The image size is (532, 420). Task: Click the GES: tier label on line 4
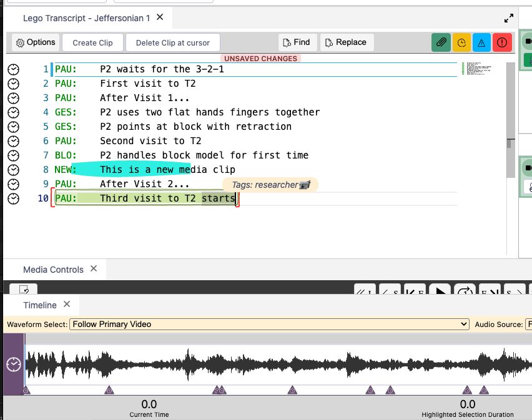pyautogui.click(x=66, y=112)
